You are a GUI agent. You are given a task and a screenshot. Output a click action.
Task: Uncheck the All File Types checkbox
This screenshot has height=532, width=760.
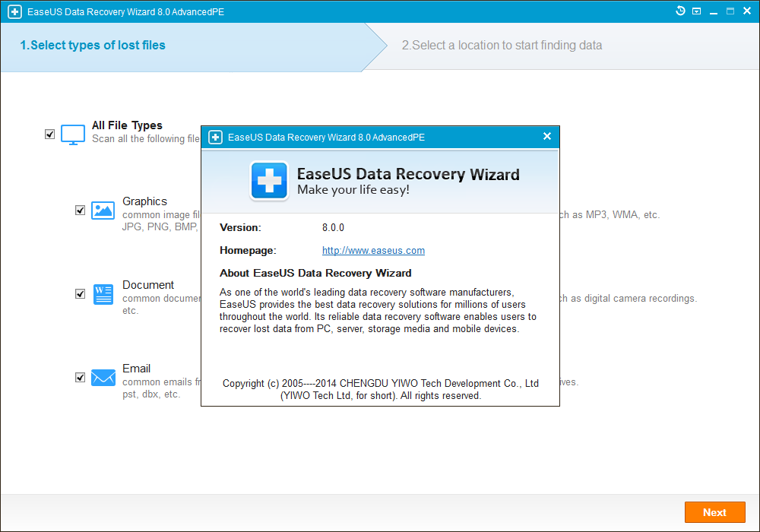[x=49, y=135]
